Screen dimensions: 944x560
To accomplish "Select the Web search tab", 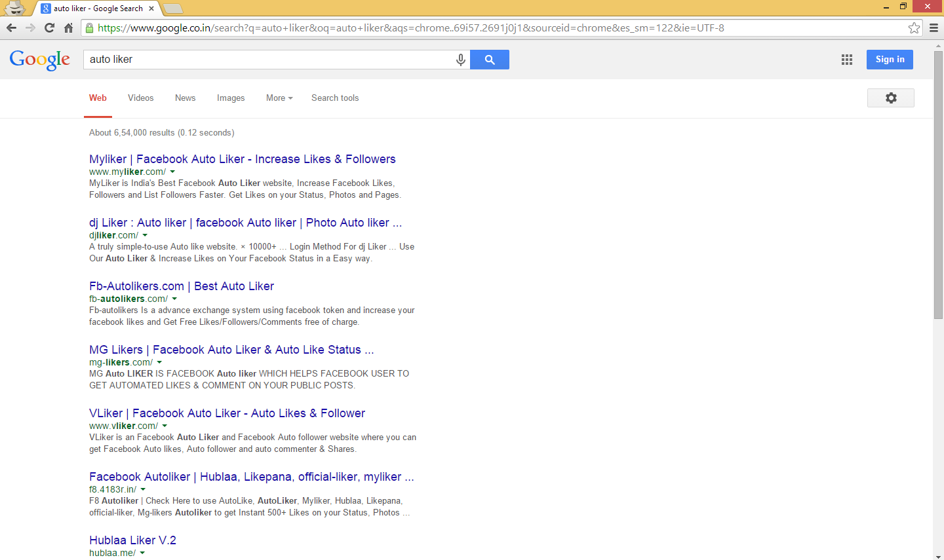I will click(98, 98).
